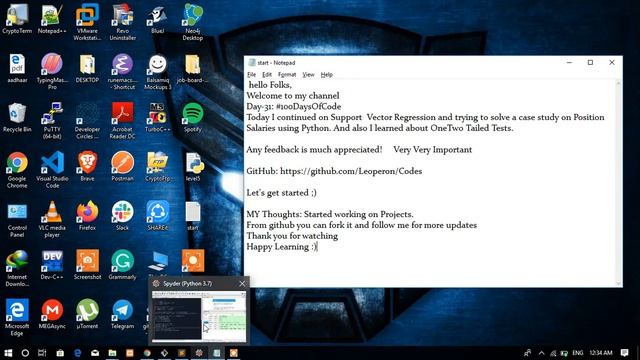Open Task View on the taskbar
This screenshot has height=360, width=640.
click(x=42, y=353)
